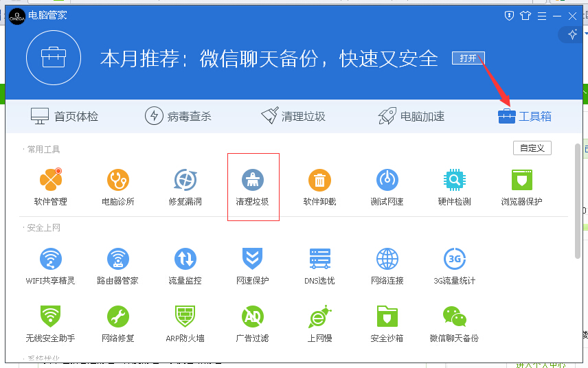Image resolution: width=588 pixels, height=368 pixels.
Task: Switch to the 电脑加速 tab
Action: [411, 116]
